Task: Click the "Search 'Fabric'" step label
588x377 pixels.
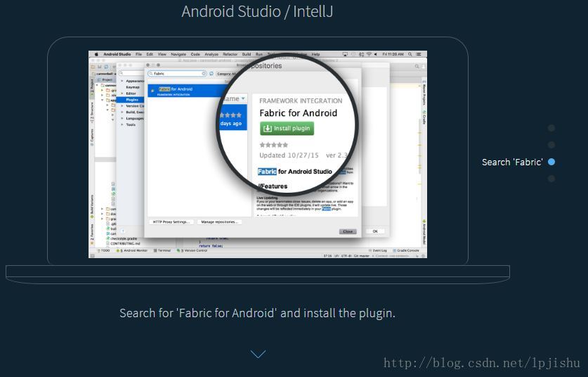Action: coord(512,162)
